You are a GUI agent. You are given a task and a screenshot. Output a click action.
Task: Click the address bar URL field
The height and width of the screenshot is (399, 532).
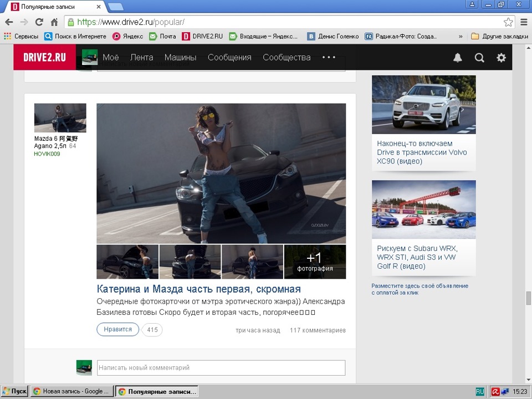pyautogui.click(x=285, y=22)
